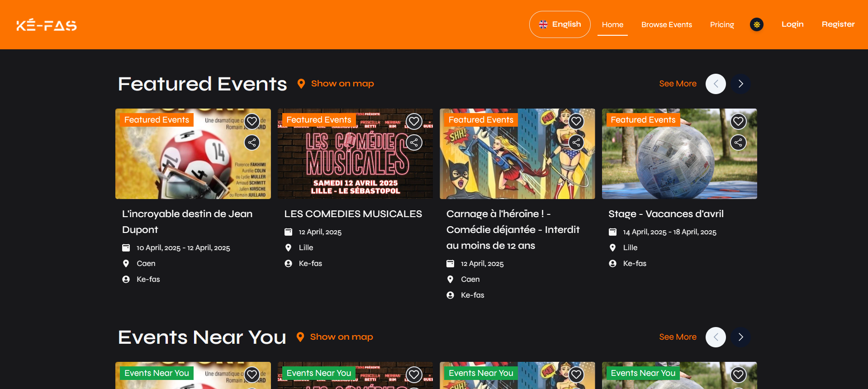Click Ke-fas organizer under Stage - Vacances d'avril
868x389 pixels.
pyautogui.click(x=635, y=263)
